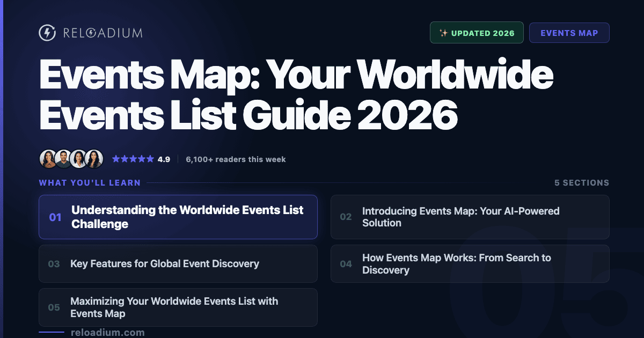The image size is (644, 338).
Task: Open section 04 How Events Map Works
Action: pyautogui.click(x=470, y=264)
